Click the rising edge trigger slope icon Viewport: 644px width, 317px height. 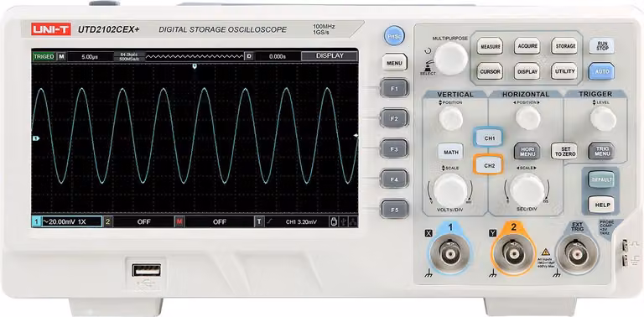point(269,221)
